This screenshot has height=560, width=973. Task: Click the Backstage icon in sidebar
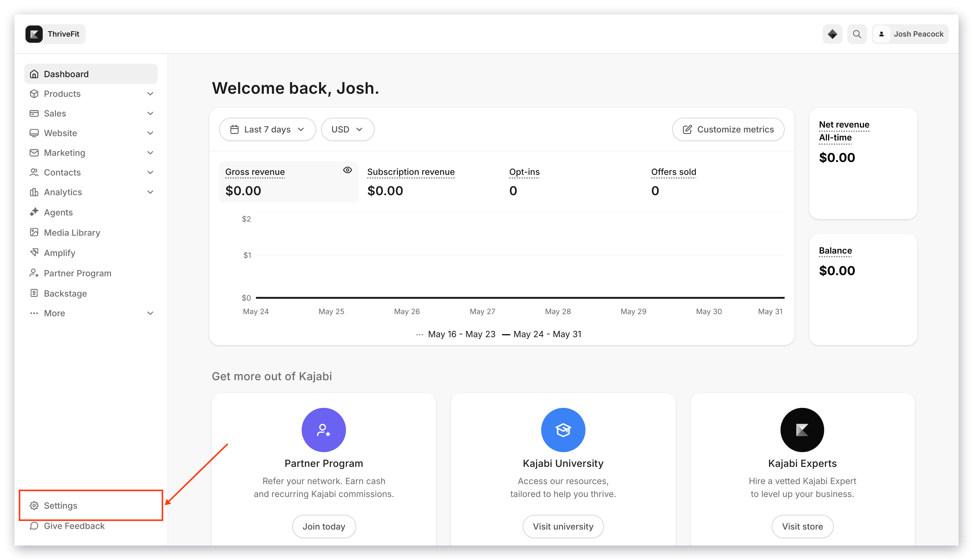tap(34, 293)
